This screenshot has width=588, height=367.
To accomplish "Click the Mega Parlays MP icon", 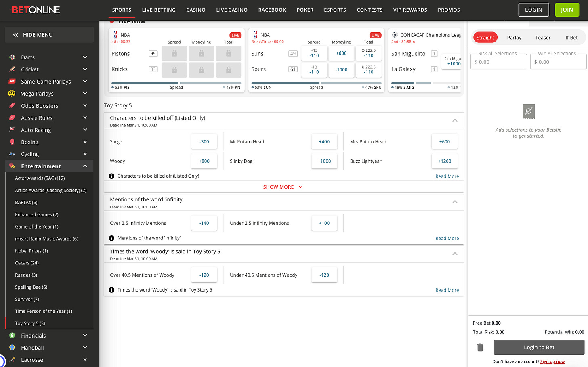I will [12, 94].
